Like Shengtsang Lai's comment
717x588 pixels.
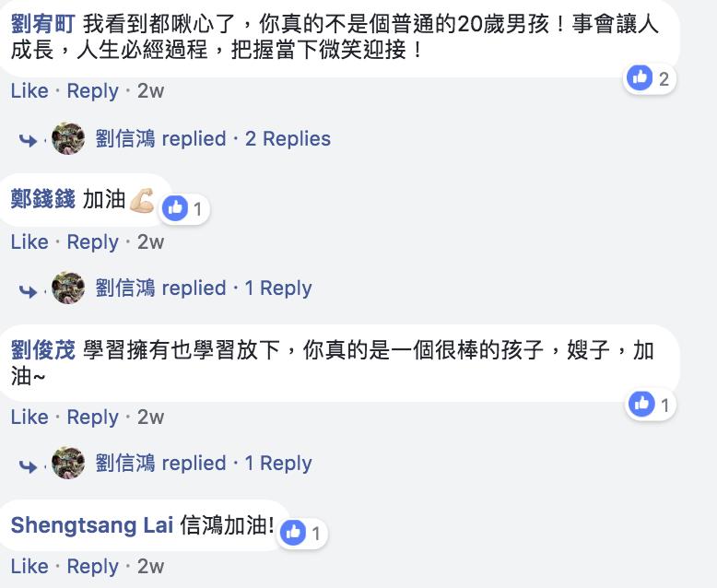coord(29,567)
